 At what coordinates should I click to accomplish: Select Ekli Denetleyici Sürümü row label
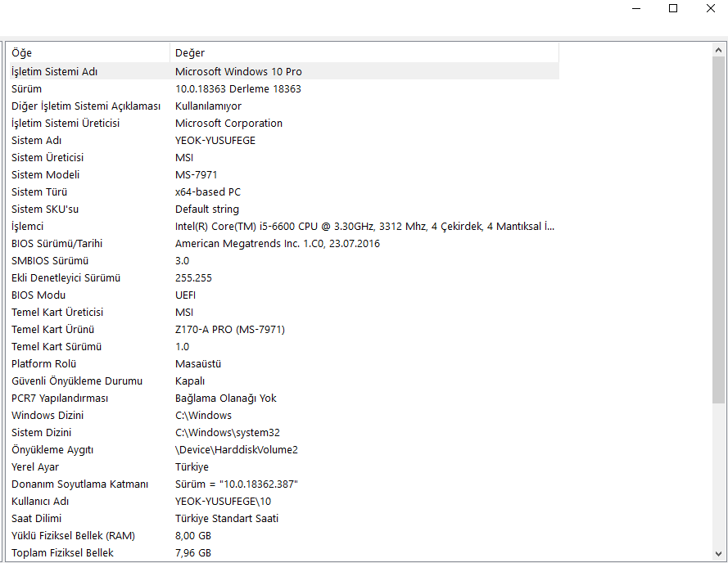point(66,277)
